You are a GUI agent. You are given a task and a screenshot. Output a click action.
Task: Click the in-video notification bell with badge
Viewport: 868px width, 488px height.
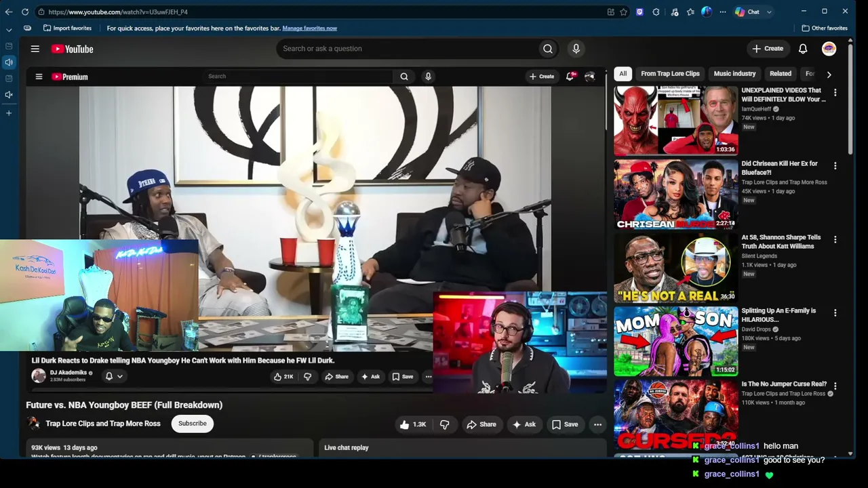coord(571,76)
